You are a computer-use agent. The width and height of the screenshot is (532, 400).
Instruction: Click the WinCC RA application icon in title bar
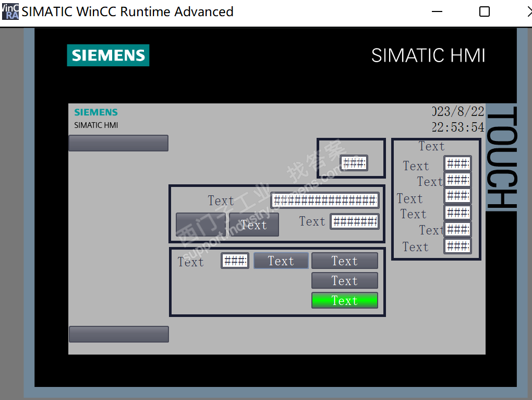(10, 11)
